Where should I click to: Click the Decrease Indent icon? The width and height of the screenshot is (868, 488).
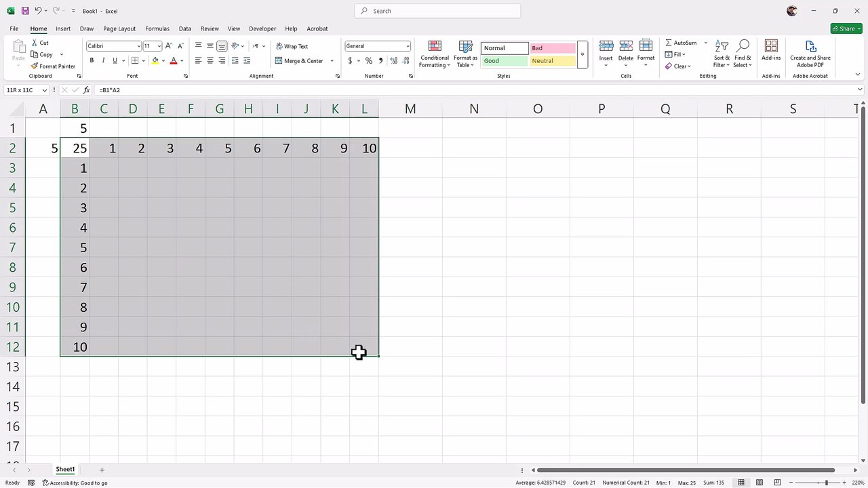coord(235,60)
